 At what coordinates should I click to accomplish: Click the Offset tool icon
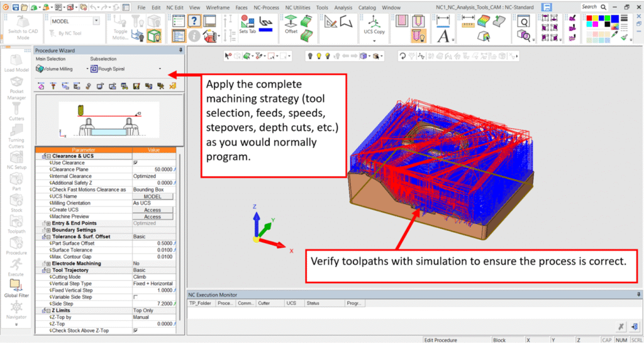pos(291,25)
